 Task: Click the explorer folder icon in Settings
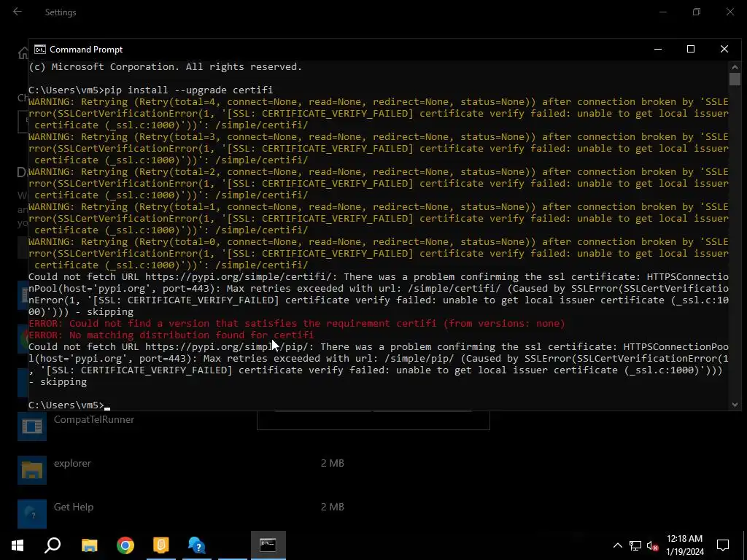pyautogui.click(x=32, y=470)
